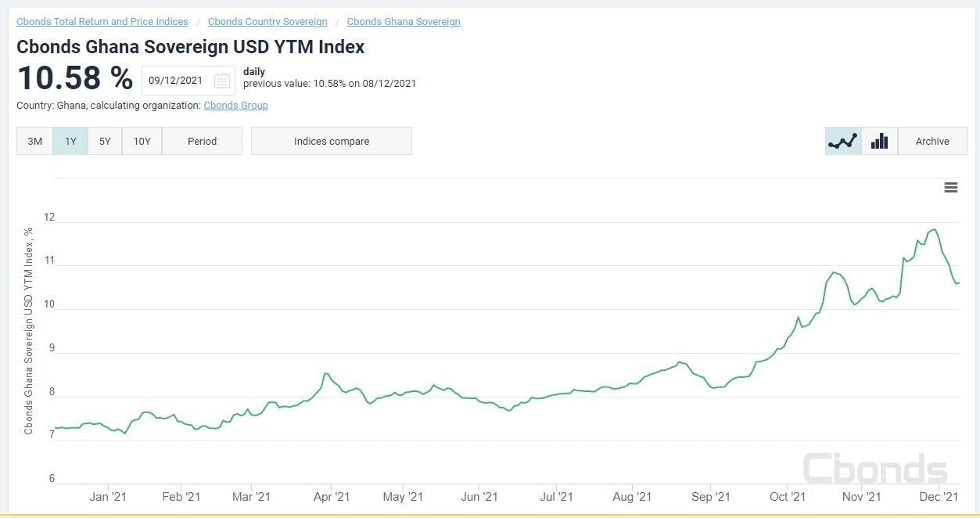
Task: Click the Dec '21 axis label
Action: 939,497
